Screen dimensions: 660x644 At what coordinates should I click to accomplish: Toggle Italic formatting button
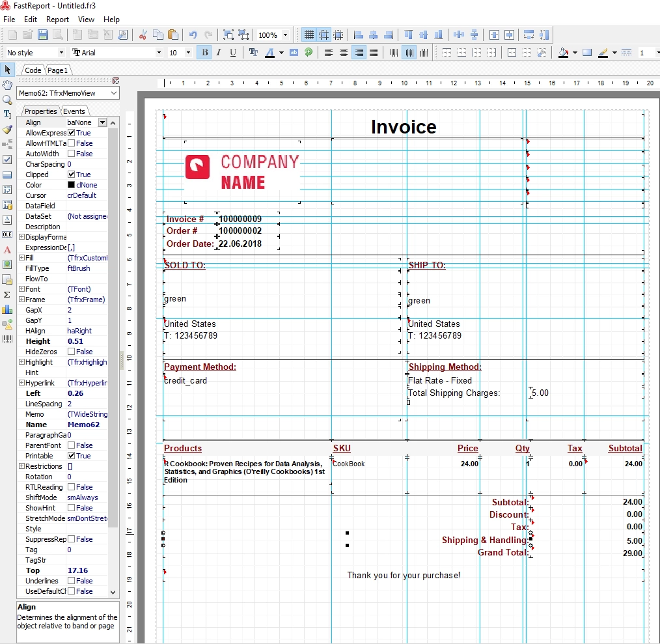pos(219,53)
